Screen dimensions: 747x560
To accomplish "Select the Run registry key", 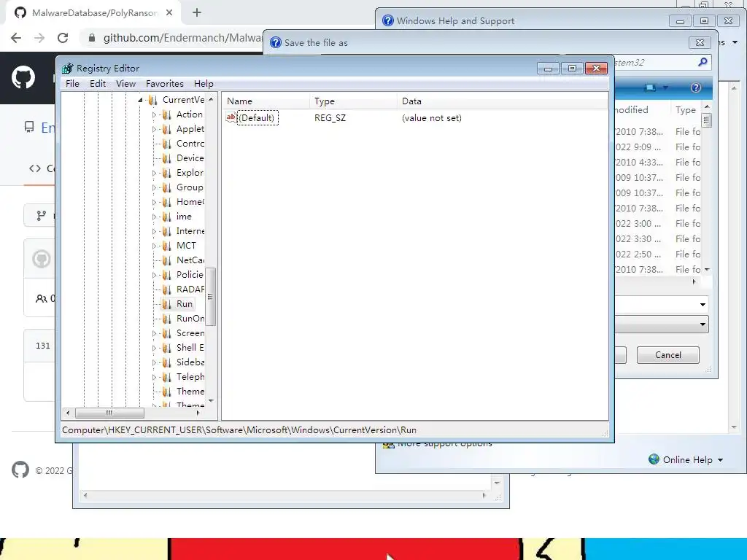I will [x=185, y=304].
